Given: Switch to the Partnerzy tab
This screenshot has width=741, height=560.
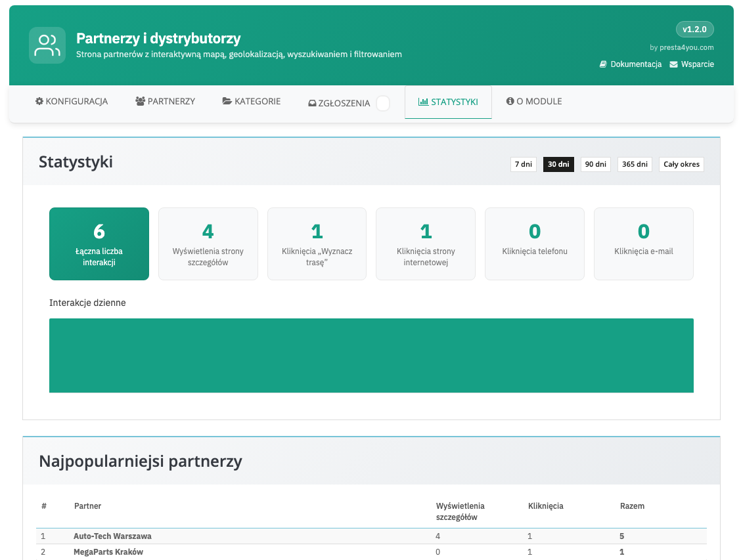Looking at the screenshot, I should pyautogui.click(x=166, y=102).
